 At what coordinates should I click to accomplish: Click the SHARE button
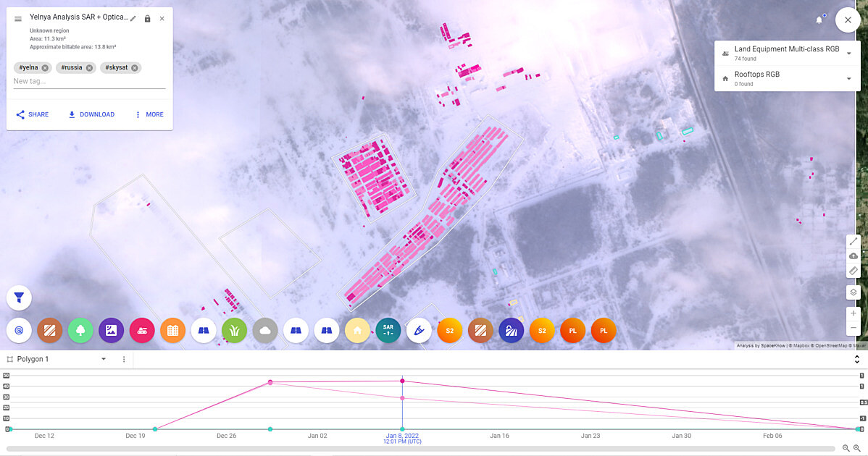33,114
